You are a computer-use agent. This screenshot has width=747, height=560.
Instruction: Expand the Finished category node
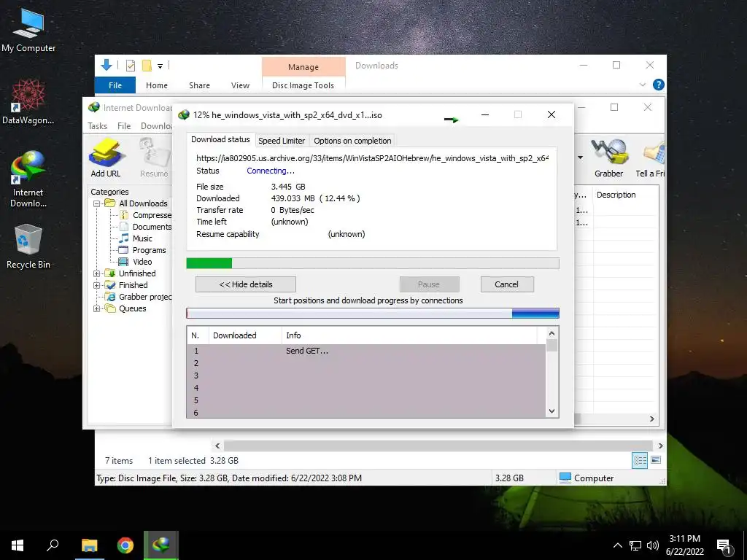(x=96, y=285)
